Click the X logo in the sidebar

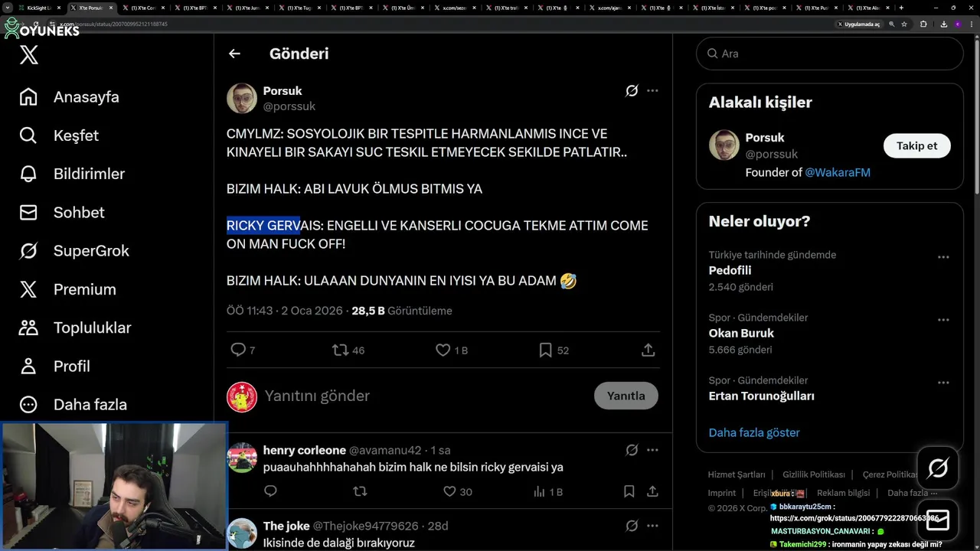[29, 55]
